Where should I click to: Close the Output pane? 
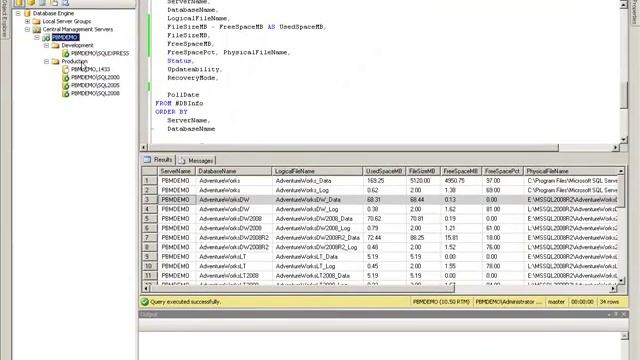[624, 314]
